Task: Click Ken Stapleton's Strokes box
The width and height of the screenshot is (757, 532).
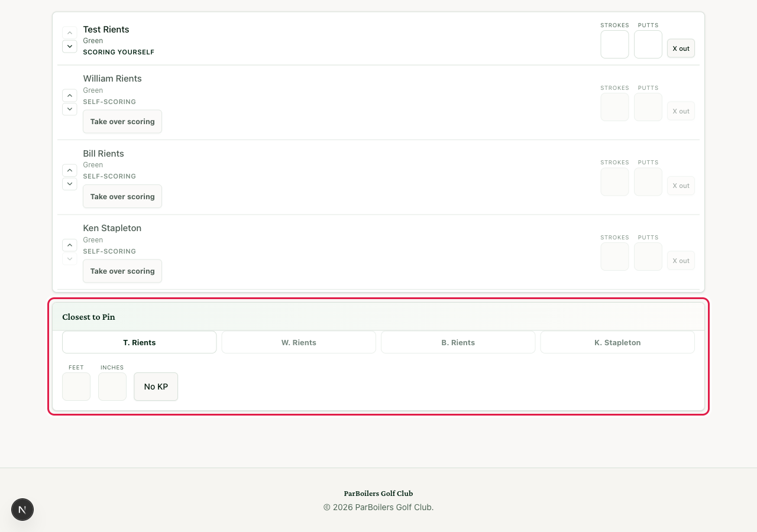Action: point(614,257)
